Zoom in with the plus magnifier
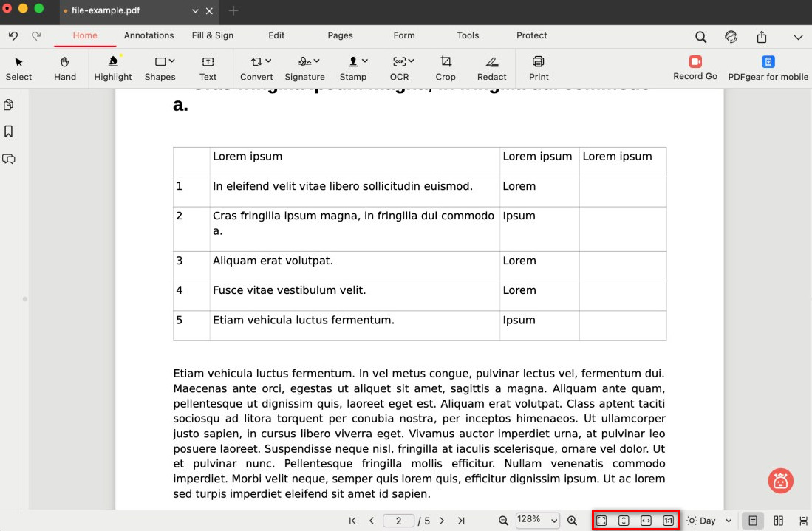Image resolution: width=812 pixels, height=531 pixels. coord(572,521)
